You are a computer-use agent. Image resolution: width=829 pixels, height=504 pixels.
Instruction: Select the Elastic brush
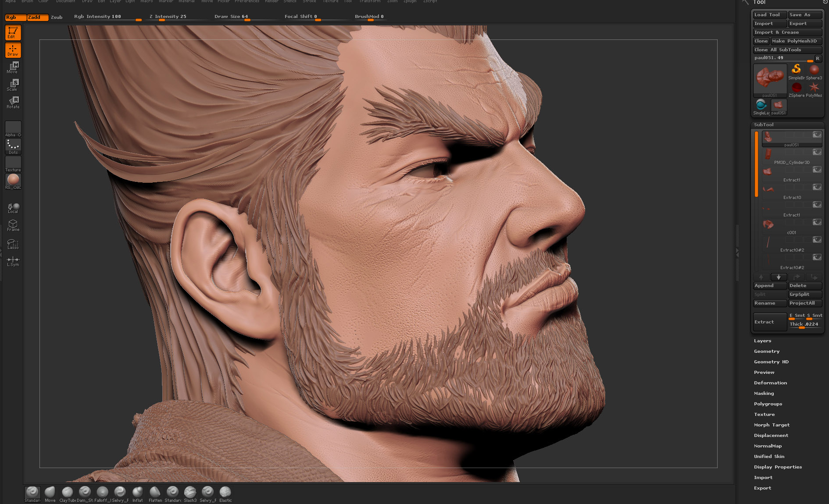[225, 494]
